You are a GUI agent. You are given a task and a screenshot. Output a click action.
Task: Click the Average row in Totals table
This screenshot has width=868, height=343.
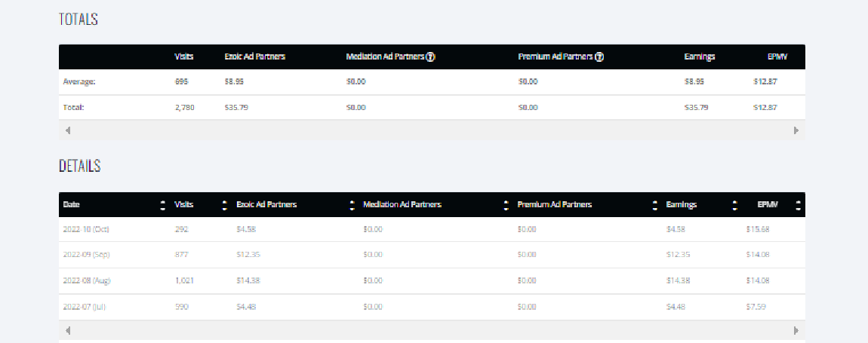pyautogui.click(x=432, y=82)
